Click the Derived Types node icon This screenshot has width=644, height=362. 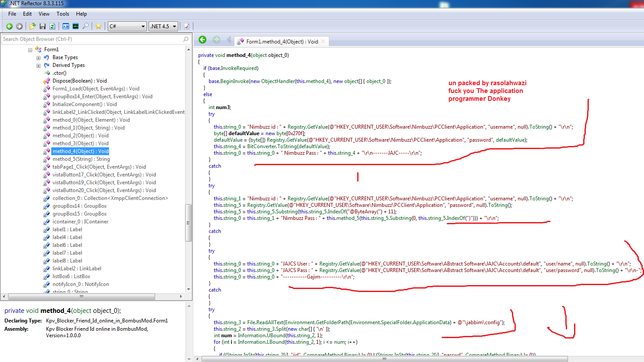46,65
